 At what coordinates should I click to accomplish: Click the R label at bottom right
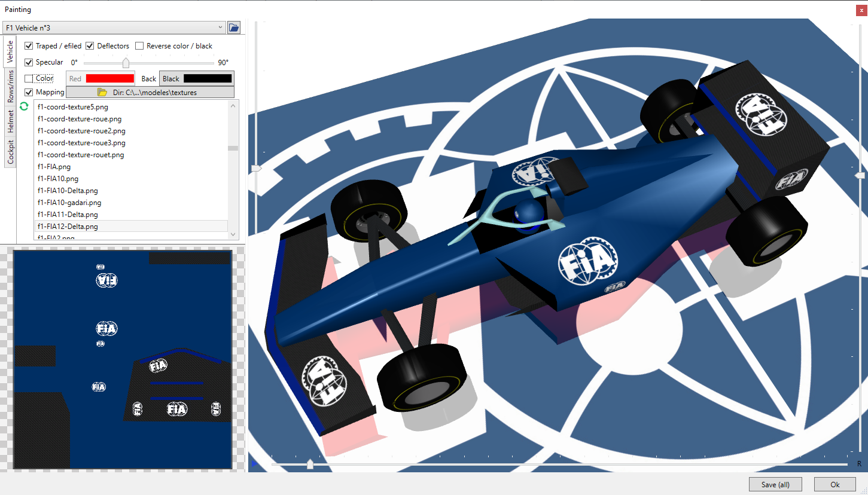pos(860,464)
